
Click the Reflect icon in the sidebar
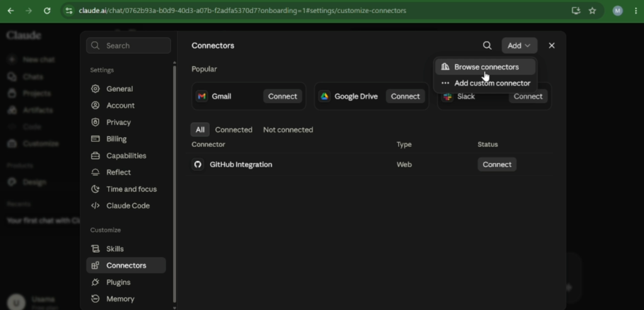[96, 172]
